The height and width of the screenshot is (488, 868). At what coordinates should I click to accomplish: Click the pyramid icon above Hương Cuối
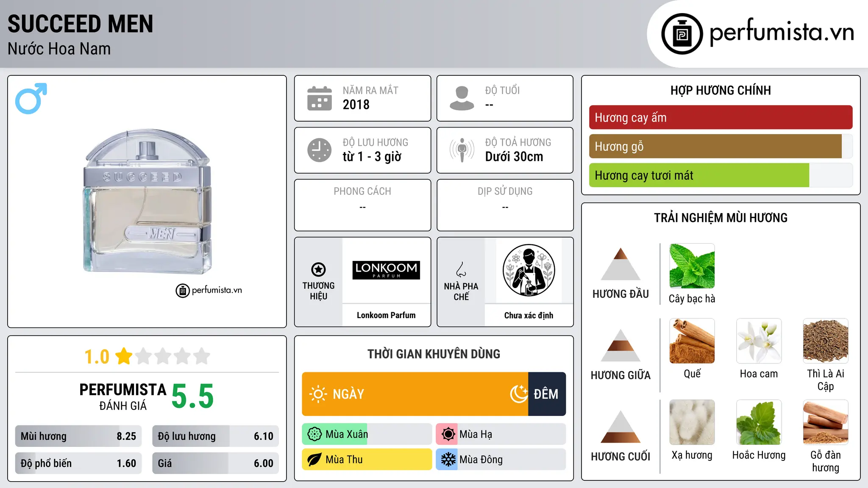pos(620,427)
